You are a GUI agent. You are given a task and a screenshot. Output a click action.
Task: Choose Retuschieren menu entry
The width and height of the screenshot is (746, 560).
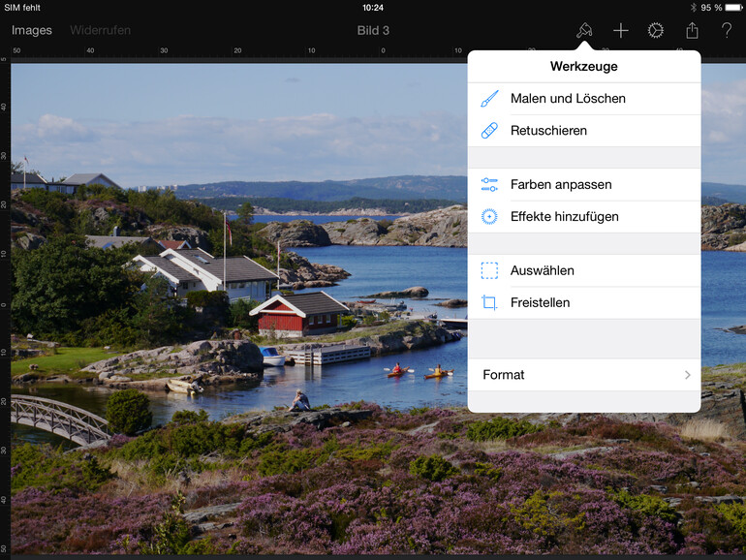coord(584,131)
